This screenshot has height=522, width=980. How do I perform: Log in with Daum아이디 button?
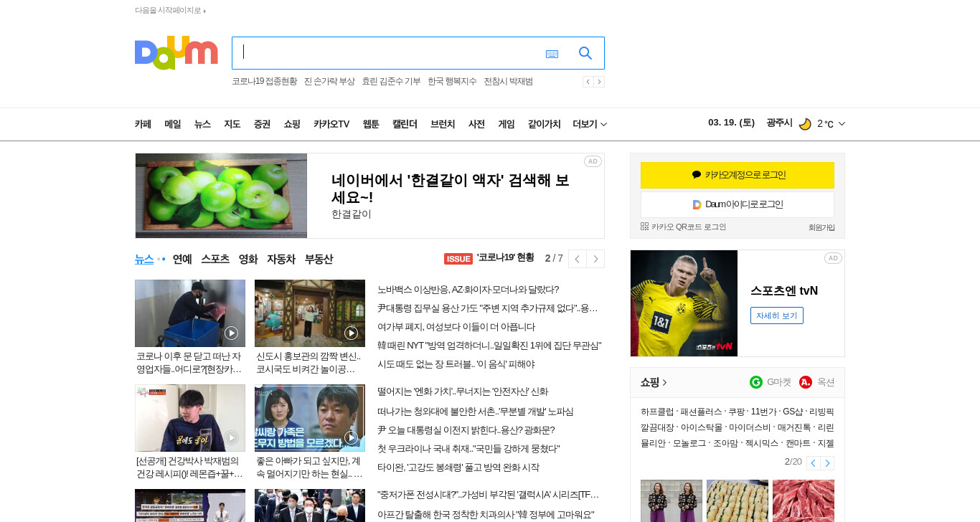[738, 204]
